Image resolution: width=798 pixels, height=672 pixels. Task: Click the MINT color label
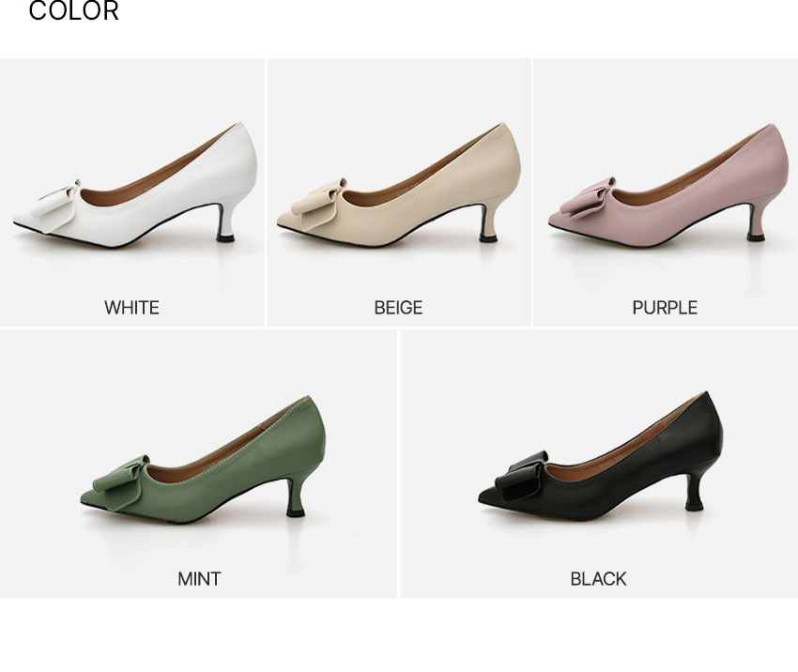199,579
